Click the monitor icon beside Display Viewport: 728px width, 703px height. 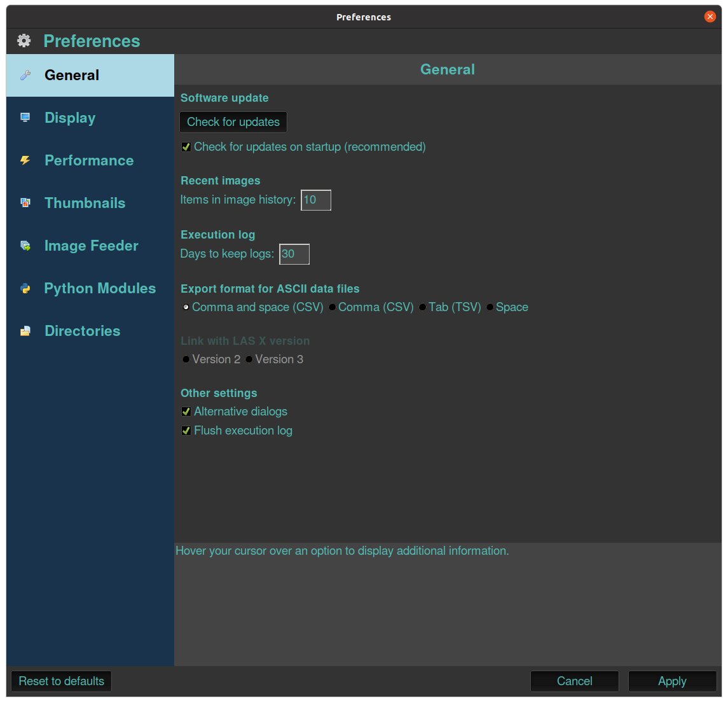point(25,118)
